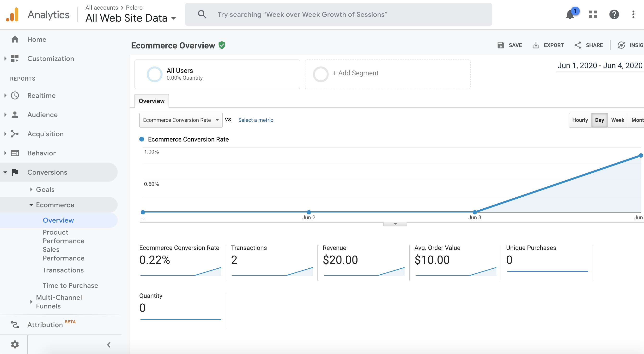The height and width of the screenshot is (354, 644).
Task: Click the Add Segment box
Action: click(x=387, y=74)
